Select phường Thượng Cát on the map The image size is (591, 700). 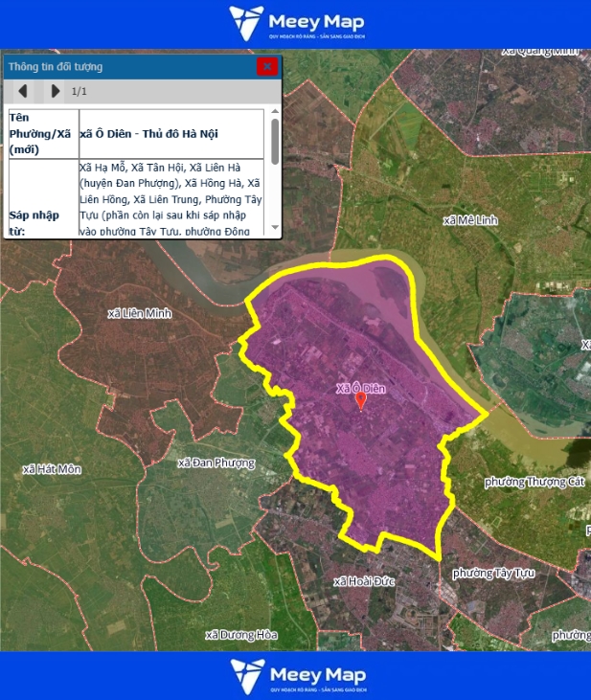[534, 482]
